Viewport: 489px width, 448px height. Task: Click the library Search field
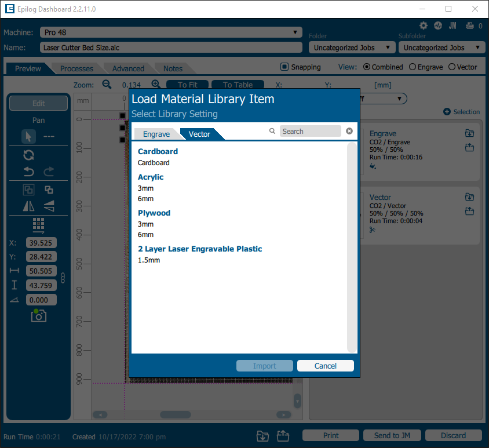(x=309, y=131)
